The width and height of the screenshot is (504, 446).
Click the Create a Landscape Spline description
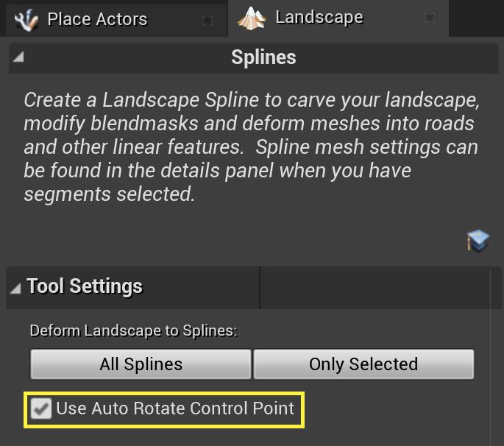[252, 147]
